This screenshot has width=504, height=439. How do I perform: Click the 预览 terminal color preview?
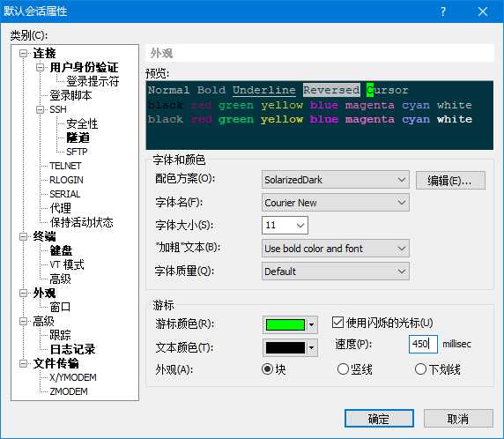tap(320, 115)
